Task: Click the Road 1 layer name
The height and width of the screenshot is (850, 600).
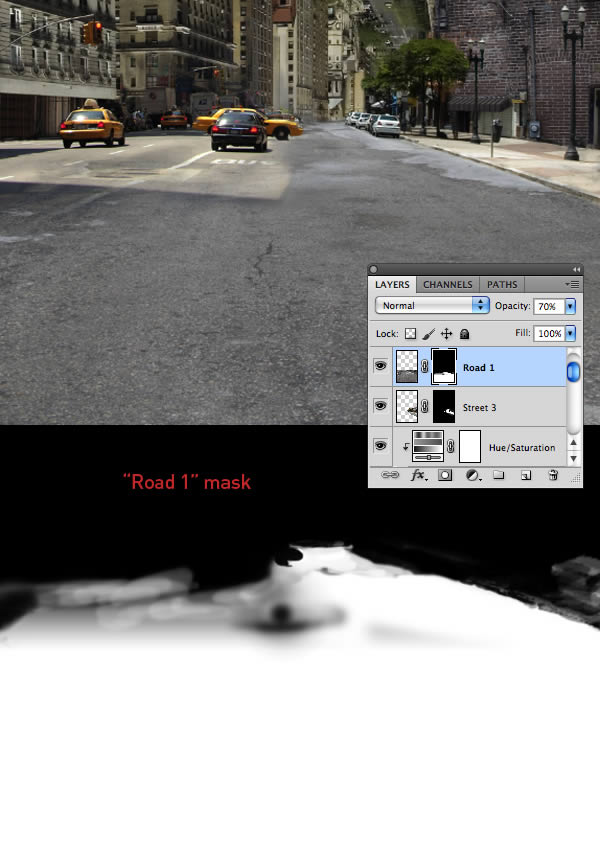Action: tap(479, 368)
